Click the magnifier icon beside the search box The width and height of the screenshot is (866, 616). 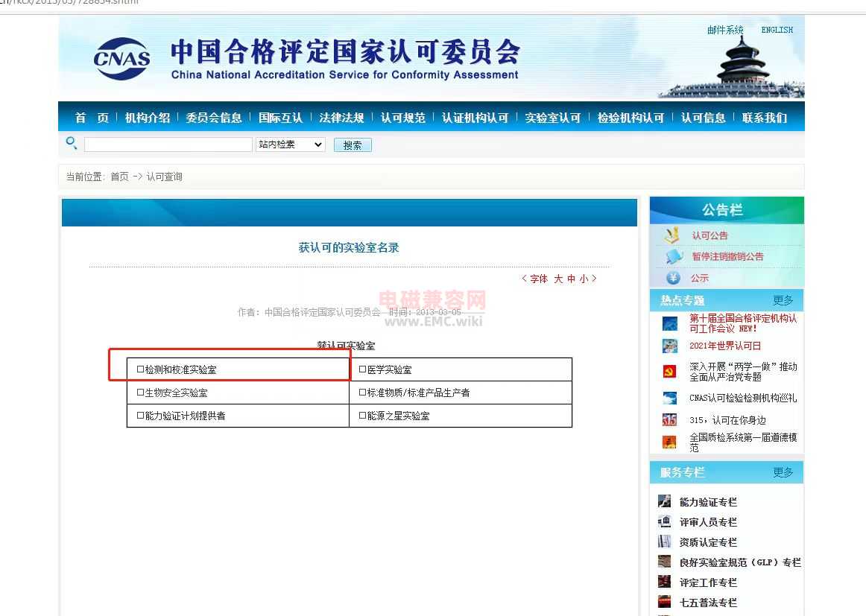click(x=72, y=144)
